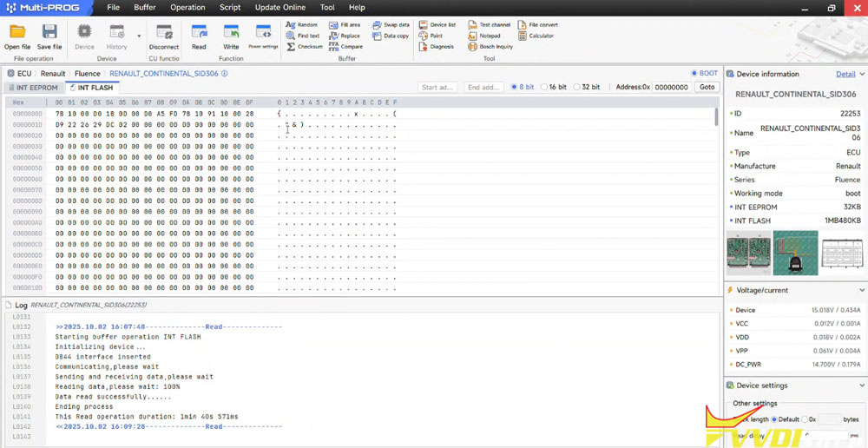Screen dimensions: 868x448
Task: Click the Read function icon
Action: [199, 36]
